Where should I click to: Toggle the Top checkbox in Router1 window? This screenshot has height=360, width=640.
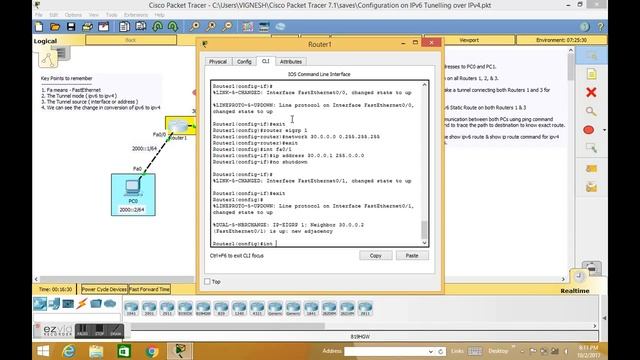[x=207, y=282]
